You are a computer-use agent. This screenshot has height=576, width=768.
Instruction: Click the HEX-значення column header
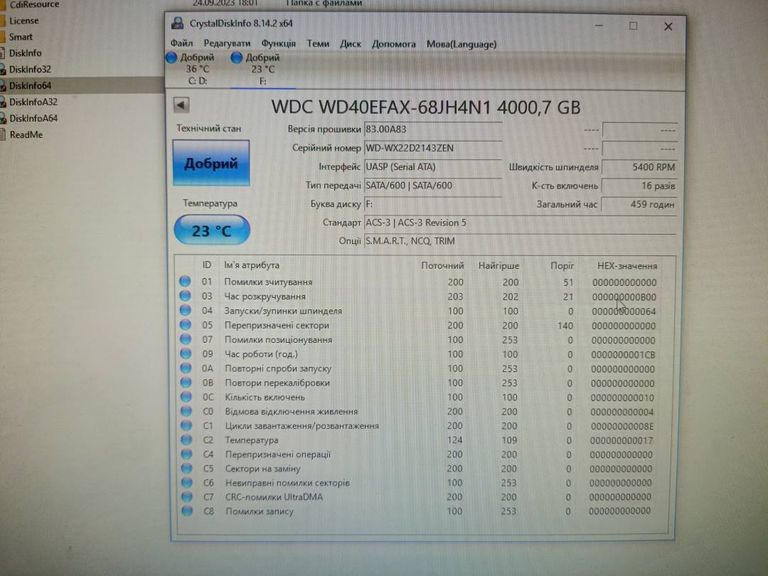(x=627, y=266)
